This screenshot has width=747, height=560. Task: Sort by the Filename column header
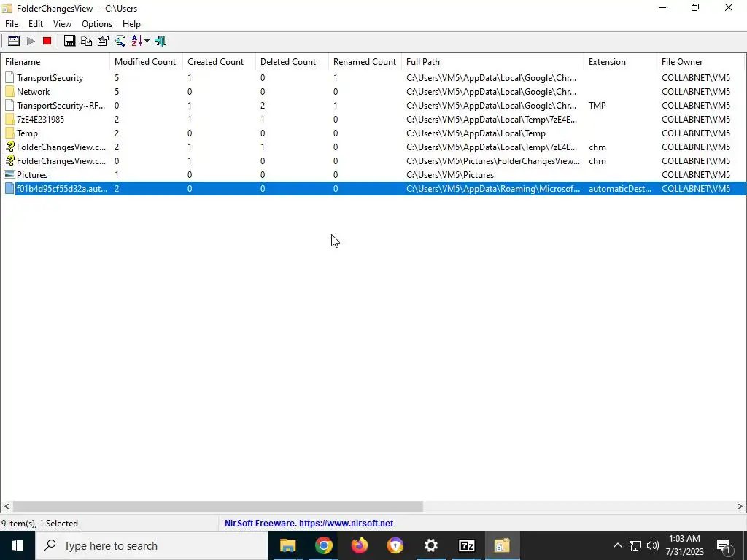tap(55, 62)
